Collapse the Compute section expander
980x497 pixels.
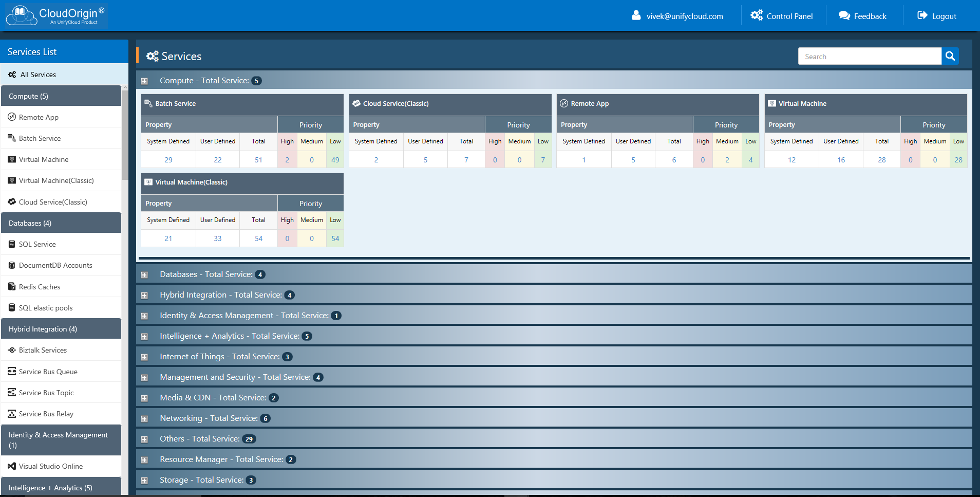tap(144, 81)
